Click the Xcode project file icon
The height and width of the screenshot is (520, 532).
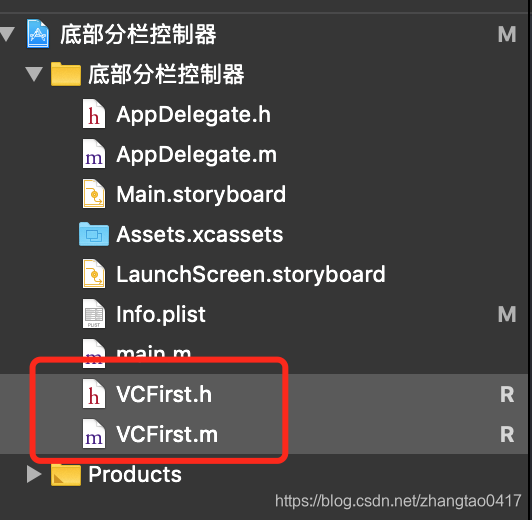click(38, 34)
